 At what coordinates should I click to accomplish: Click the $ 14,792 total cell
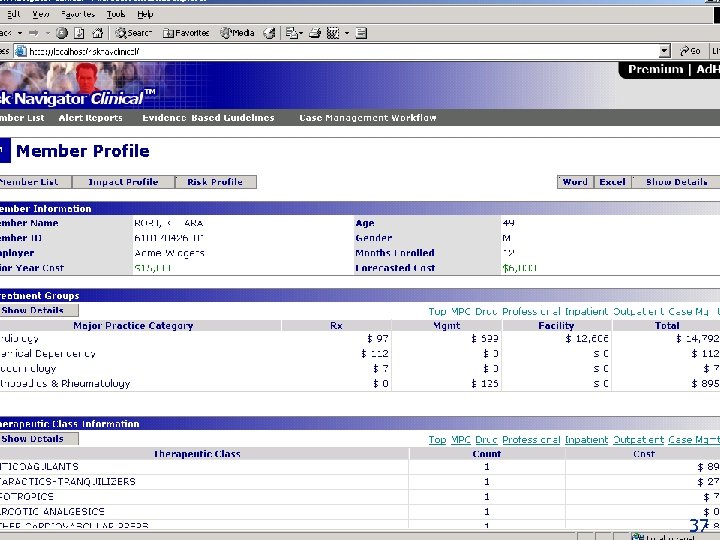697,339
